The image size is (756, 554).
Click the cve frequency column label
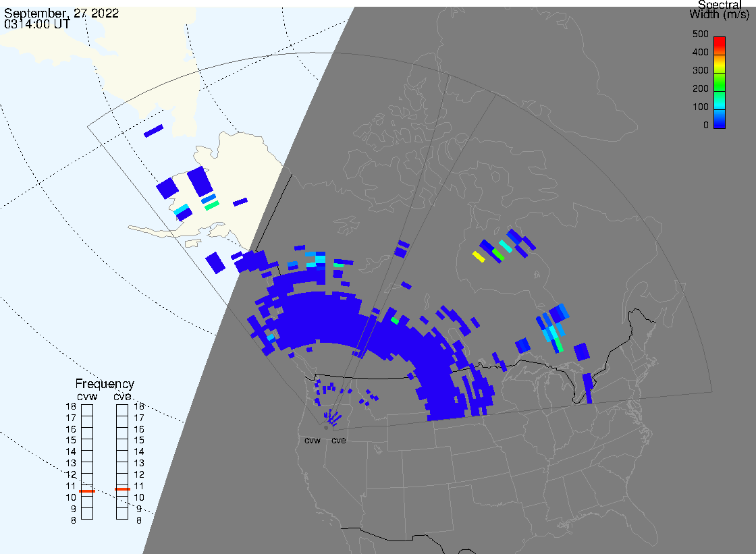122,397
